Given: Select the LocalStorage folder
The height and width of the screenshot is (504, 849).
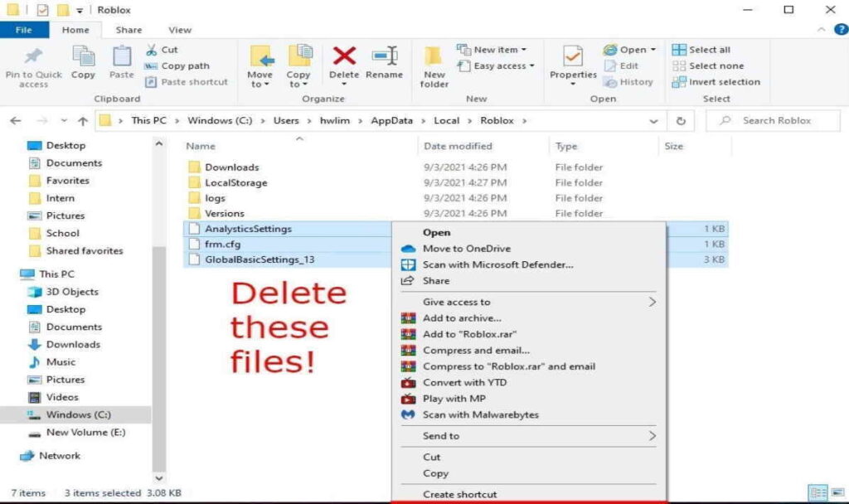Looking at the screenshot, I should point(236,183).
